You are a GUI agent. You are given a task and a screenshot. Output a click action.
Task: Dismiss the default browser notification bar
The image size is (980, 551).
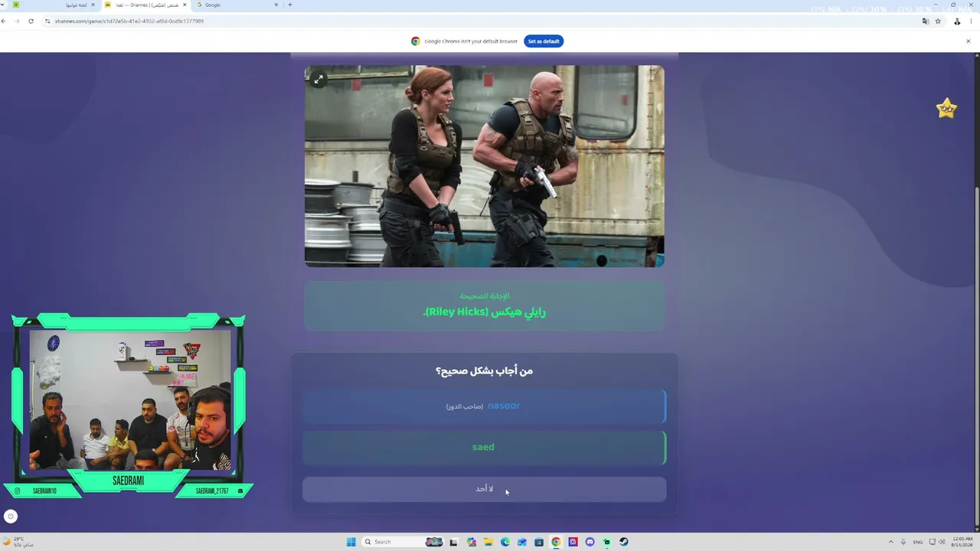(x=968, y=41)
